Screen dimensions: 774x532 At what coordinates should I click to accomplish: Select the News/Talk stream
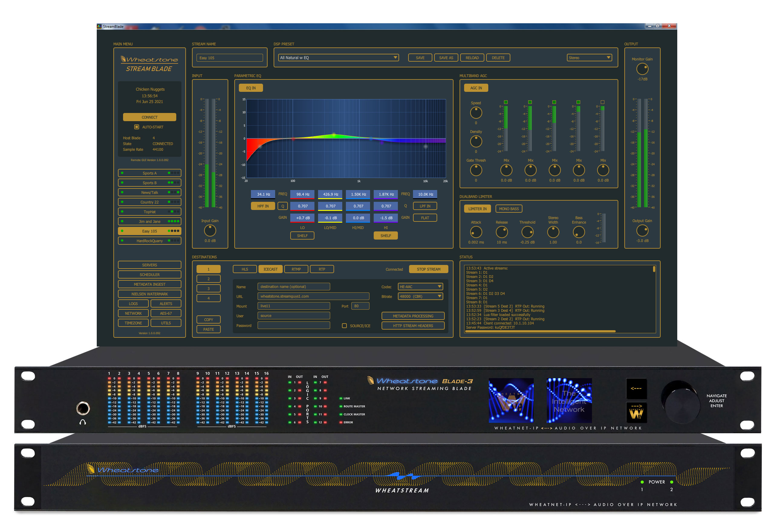(x=149, y=192)
